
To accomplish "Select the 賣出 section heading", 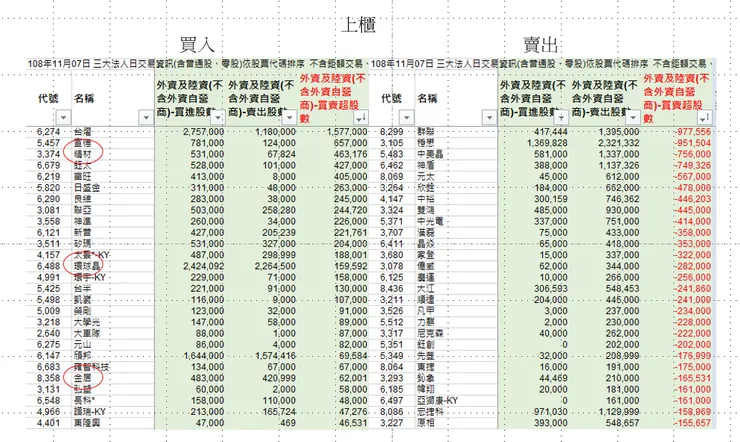I will 541,45.
